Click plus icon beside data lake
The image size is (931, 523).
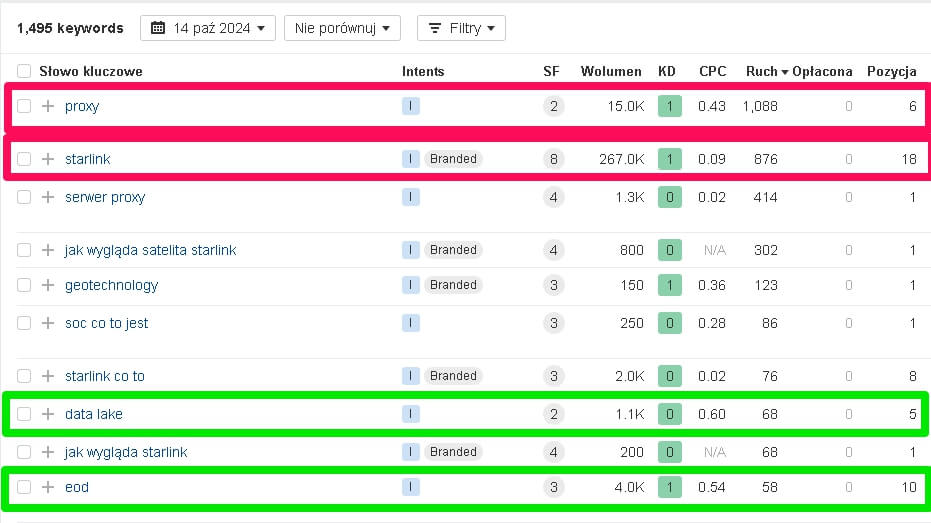[x=48, y=414]
